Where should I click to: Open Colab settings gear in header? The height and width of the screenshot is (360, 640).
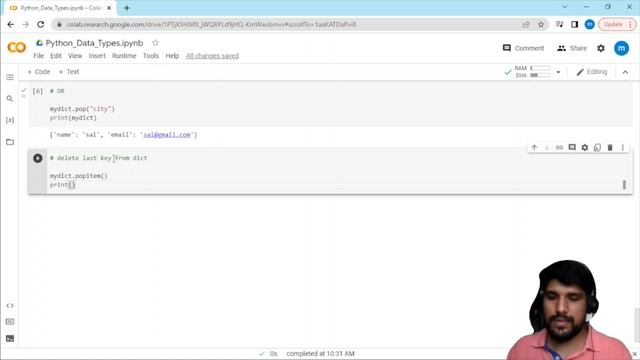(x=601, y=48)
